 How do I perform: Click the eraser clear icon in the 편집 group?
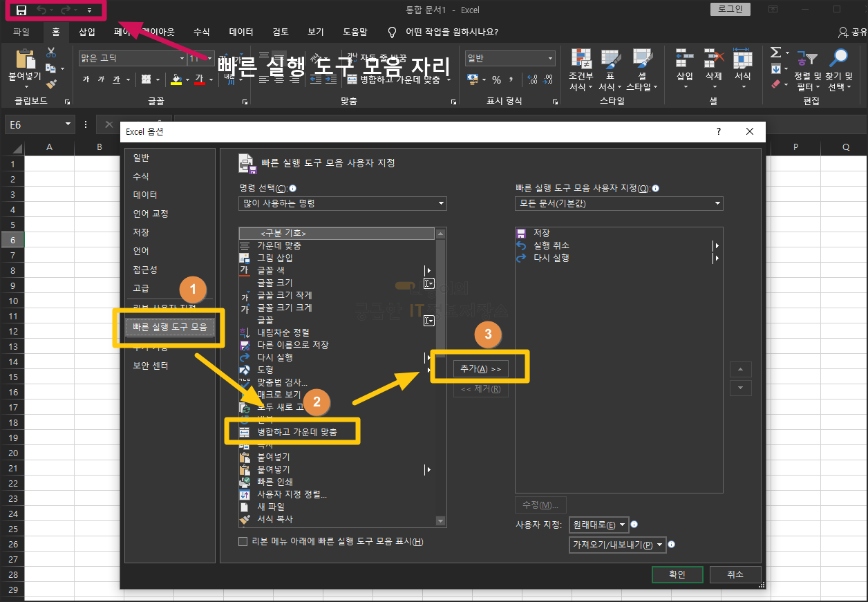tap(775, 84)
